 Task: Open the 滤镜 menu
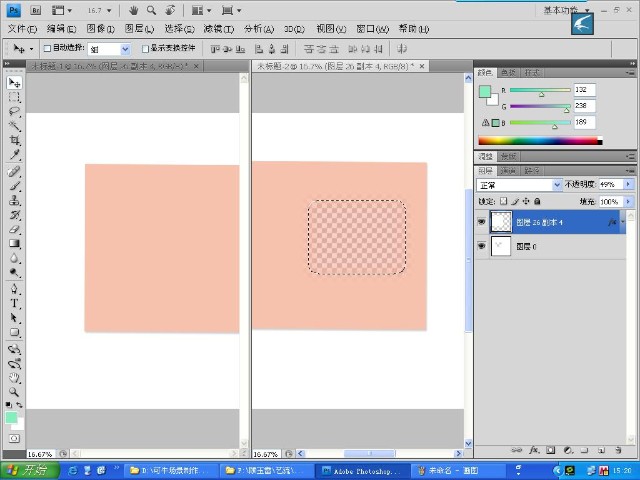point(219,29)
